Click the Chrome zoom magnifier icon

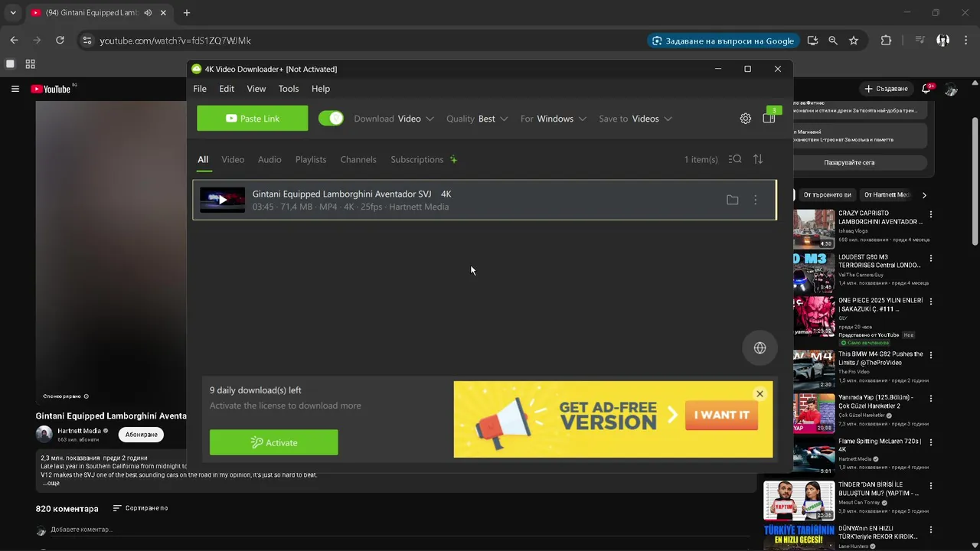(x=833, y=41)
